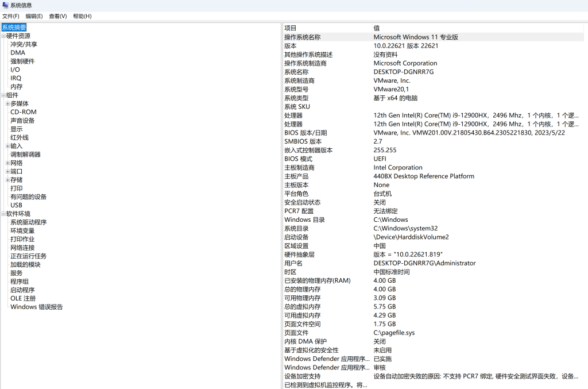Expand the 多媒体 tree node

coord(7,103)
